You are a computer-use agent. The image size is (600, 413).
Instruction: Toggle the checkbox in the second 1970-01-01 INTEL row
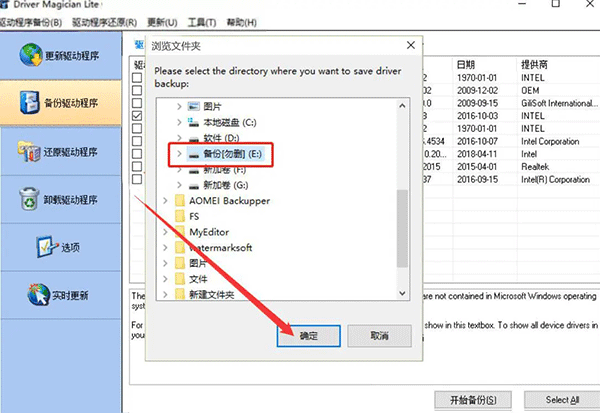click(137, 128)
